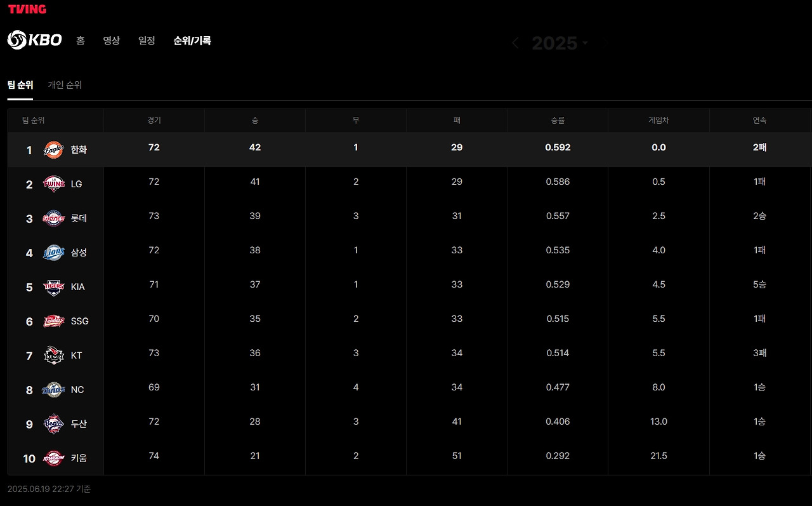
Task: Click NC's win rate 0.477
Action: (558, 387)
